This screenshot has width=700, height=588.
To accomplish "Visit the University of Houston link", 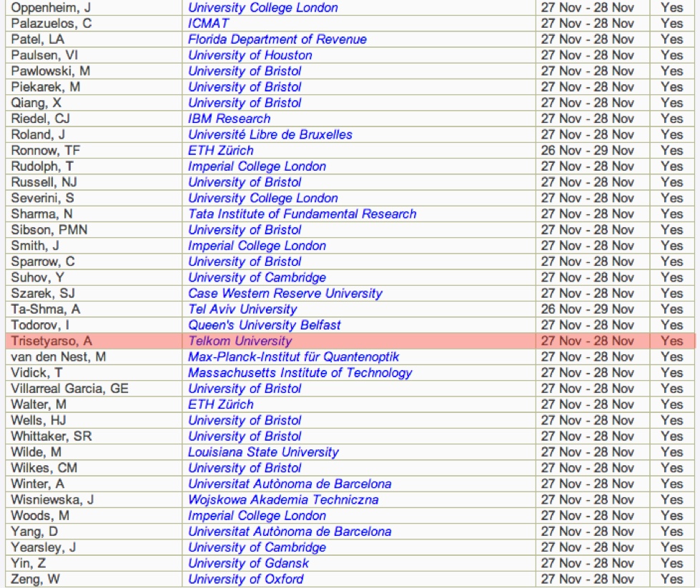I will [250, 55].
